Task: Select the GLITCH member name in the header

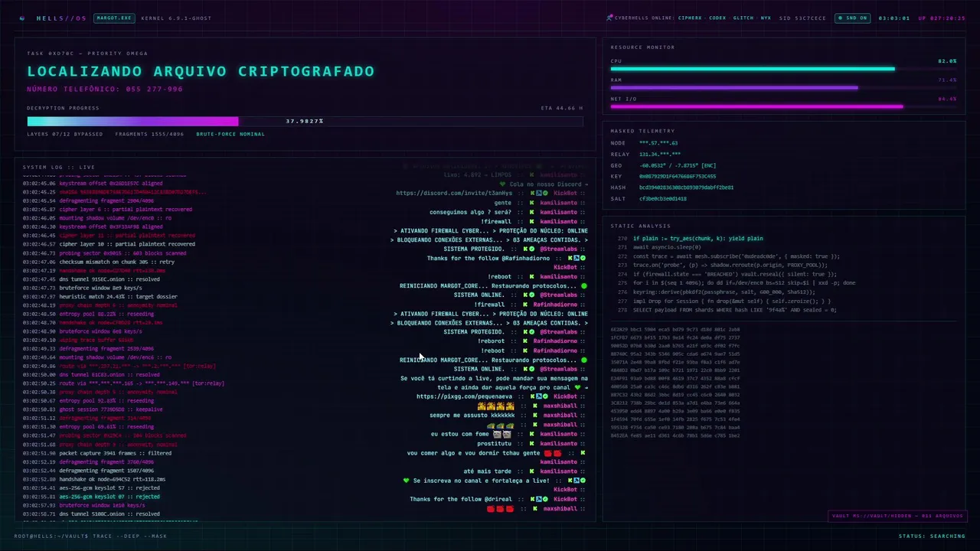Action: coord(743,18)
